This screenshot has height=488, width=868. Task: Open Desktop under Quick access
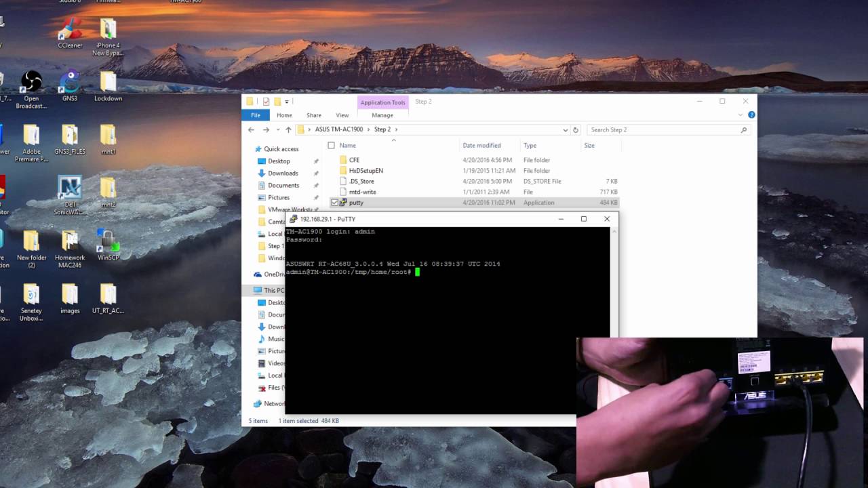pyautogui.click(x=279, y=161)
